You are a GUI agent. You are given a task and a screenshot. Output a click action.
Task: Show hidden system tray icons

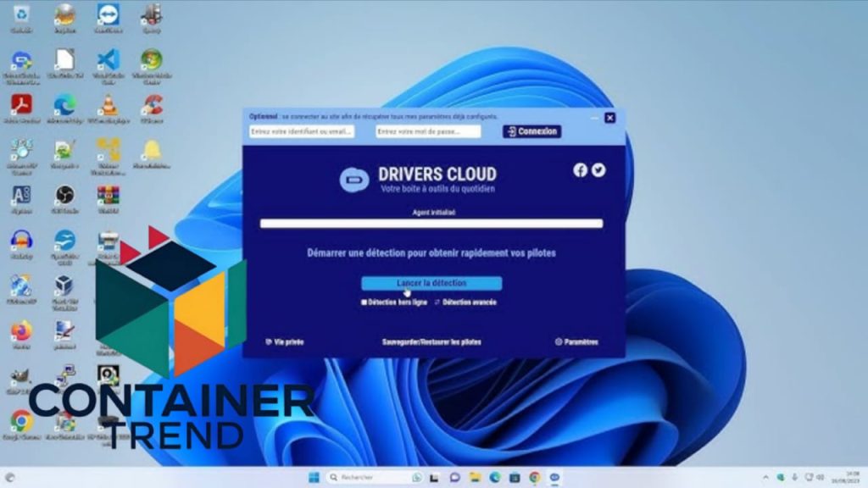pyautogui.click(x=765, y=478)
